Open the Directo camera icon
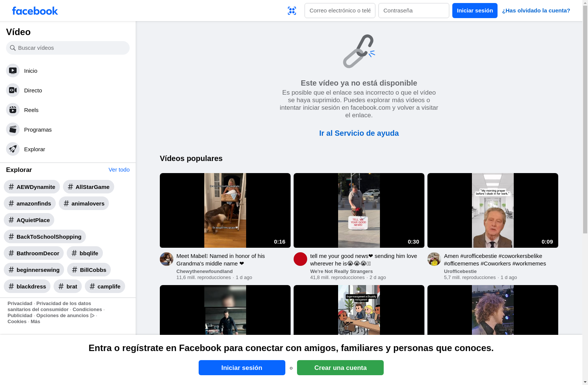The height and width of the screenshot is (385, 588). 13,90
